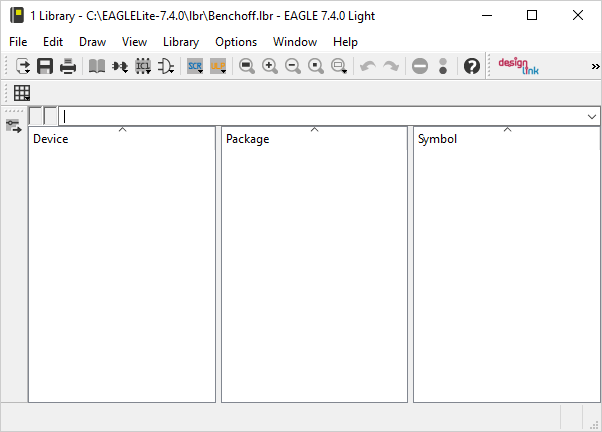This screenshot has height=432, width=602.
Task: Click the Print icon in toolbar
Action: point(68,66)
